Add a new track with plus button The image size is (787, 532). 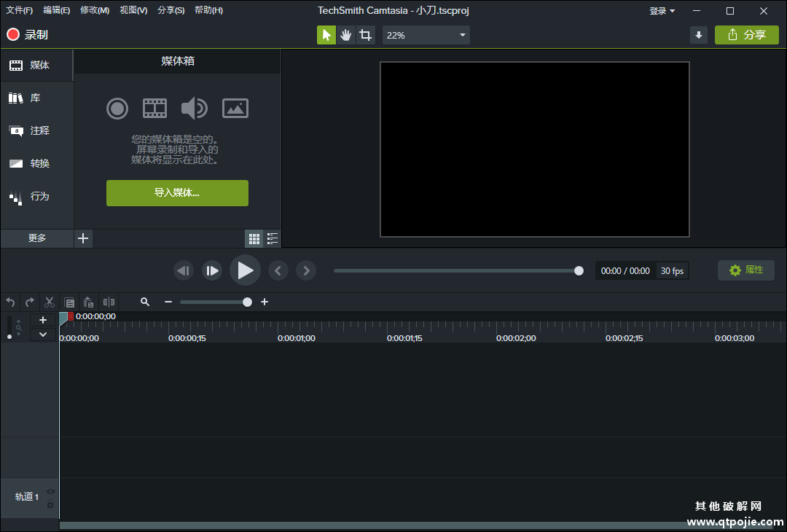click(x=43, y=320)
